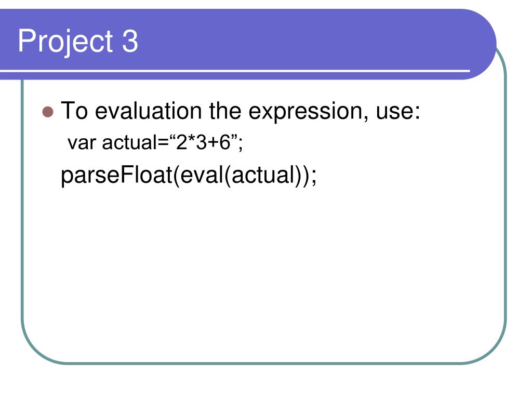Click the brown bullet point dot
The height and width of the screenshot is (399, 532).
pos(48,112)
